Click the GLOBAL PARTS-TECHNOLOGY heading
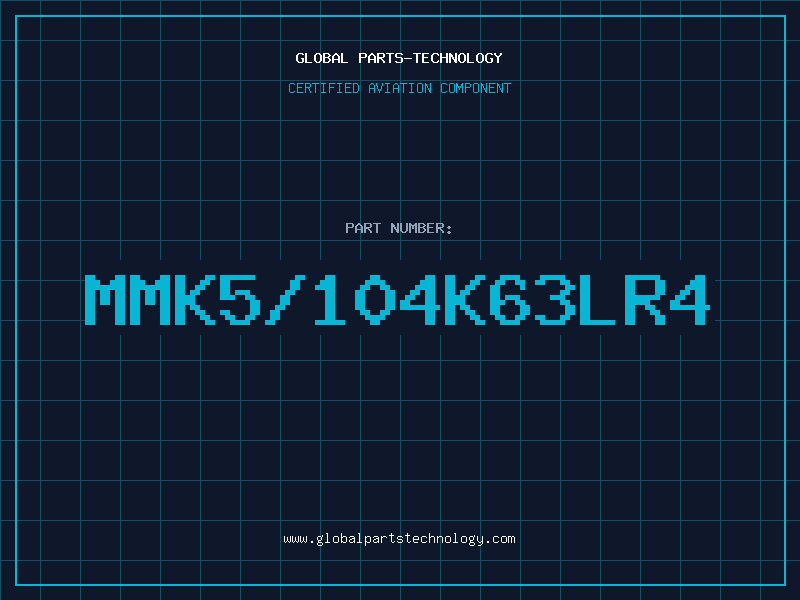800x600 pixels. click(399, 58)
